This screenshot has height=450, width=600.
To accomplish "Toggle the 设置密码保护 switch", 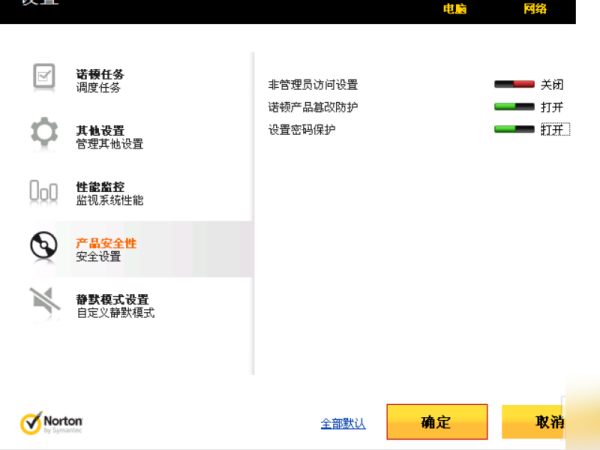I will (x=514, y=129).
